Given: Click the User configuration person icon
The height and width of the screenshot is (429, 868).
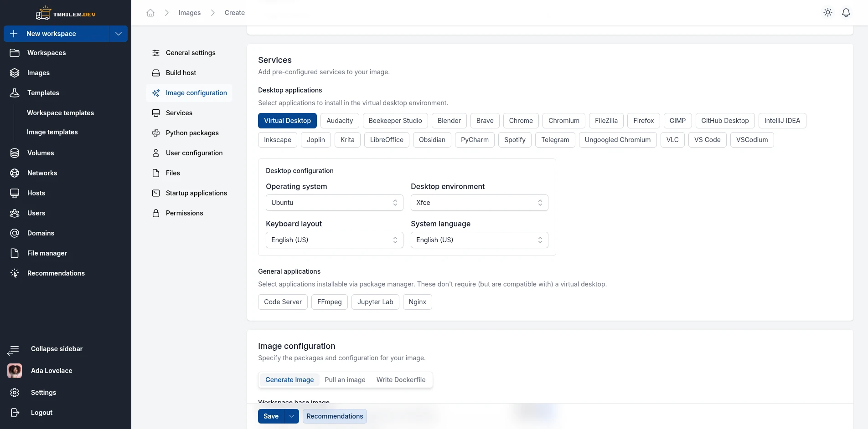Looking at the screenshot, I should coord(156,153).
